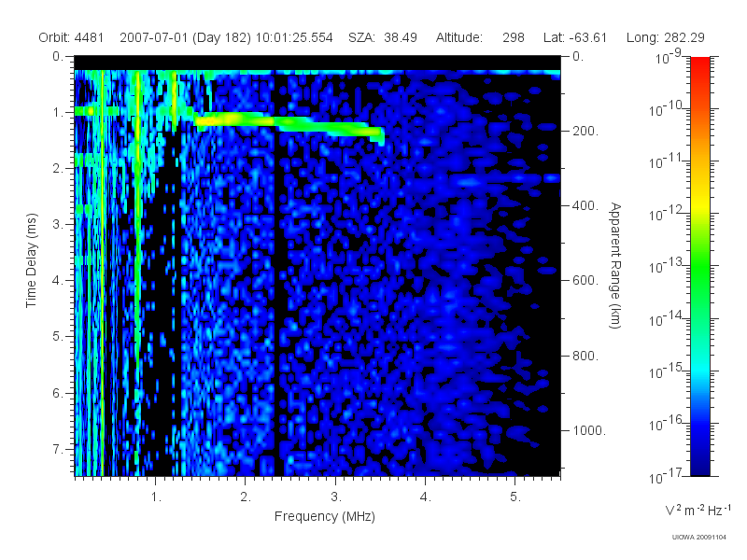Click the colorbar label for ten to the minus thirteen
The width and height of the screenshot is (747, 560).
666,265
